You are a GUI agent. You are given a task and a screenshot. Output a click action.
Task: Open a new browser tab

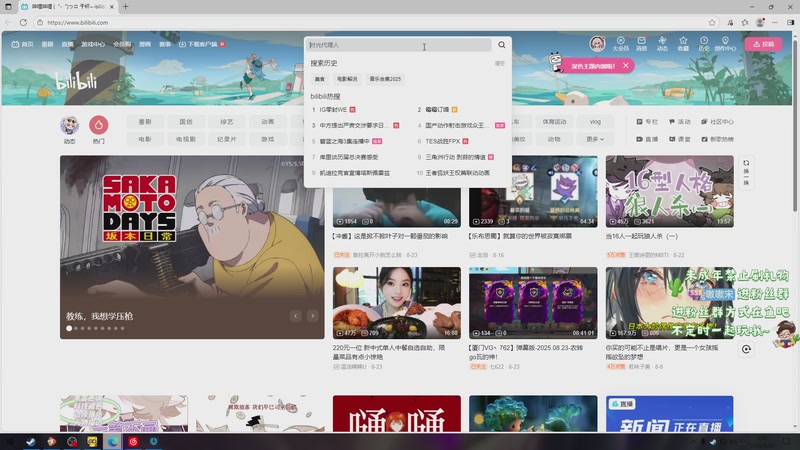tap(126, 7)
